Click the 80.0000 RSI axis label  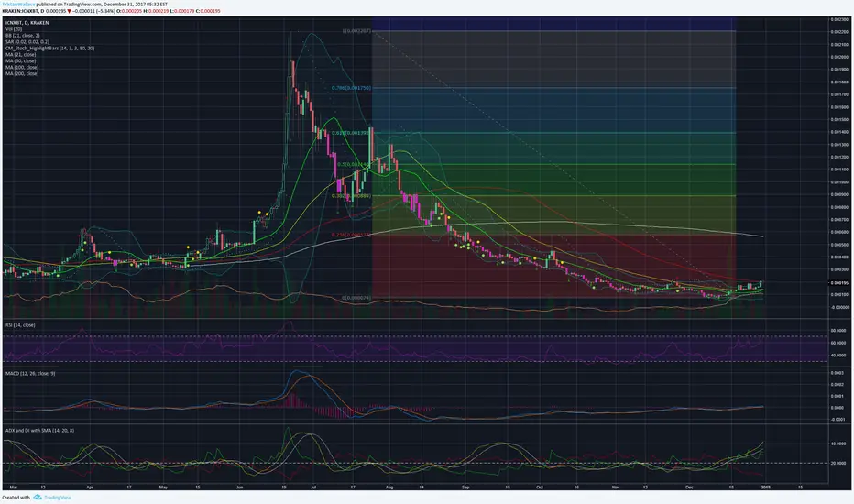[x=838, y=330]
